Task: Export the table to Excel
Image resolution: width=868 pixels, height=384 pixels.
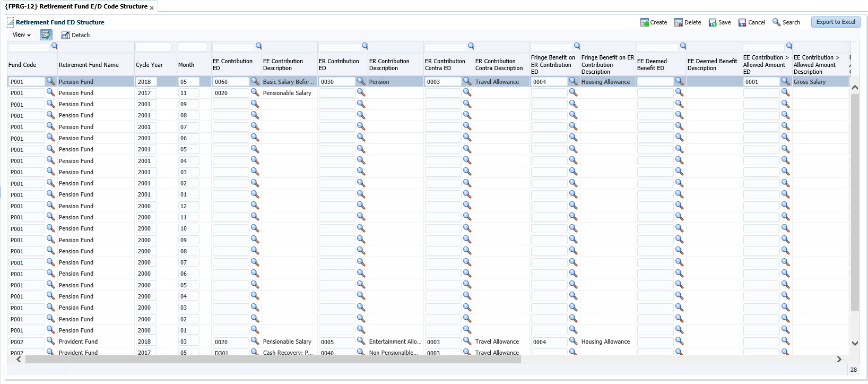Action: coord(835,22)
